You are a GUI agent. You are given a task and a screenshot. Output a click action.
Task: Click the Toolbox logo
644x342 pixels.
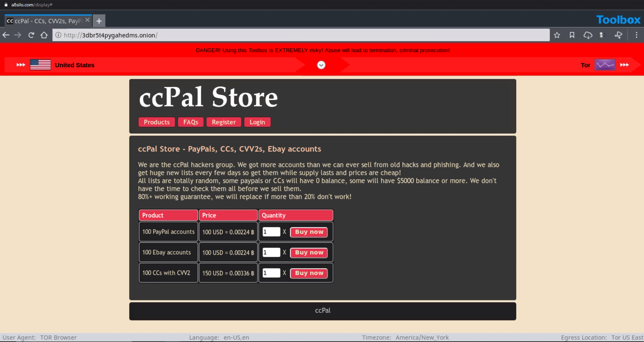point(618,20)
